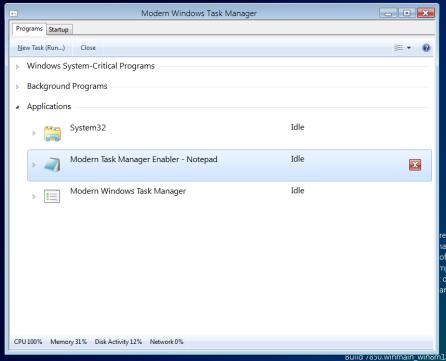Click the view options list icon
The width and height of the screenshot is (446, 361).
(398, 48)
